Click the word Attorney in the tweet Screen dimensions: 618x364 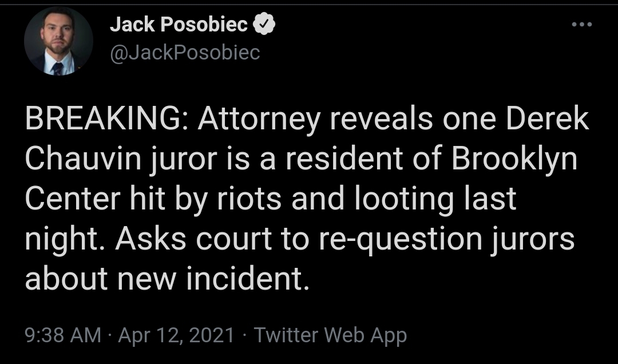(259, 120)
